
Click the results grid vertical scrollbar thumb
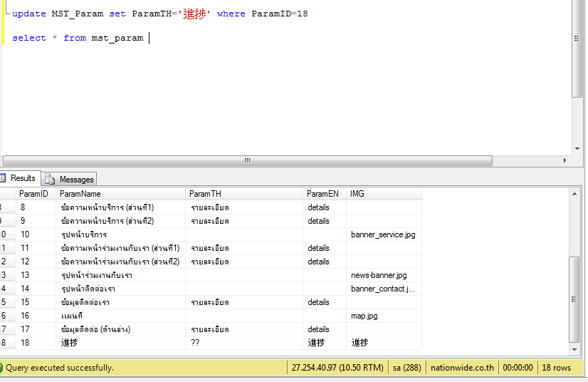(x=574, y=299)
